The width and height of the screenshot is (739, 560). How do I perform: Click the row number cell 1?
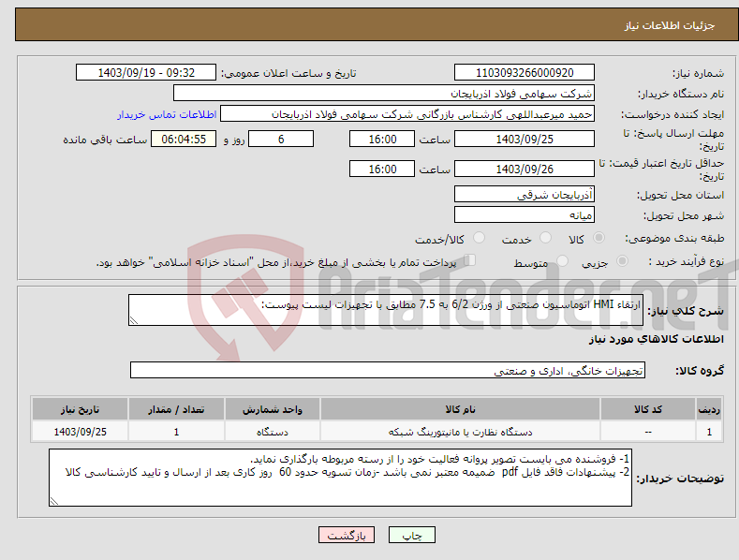pos(709,432)
